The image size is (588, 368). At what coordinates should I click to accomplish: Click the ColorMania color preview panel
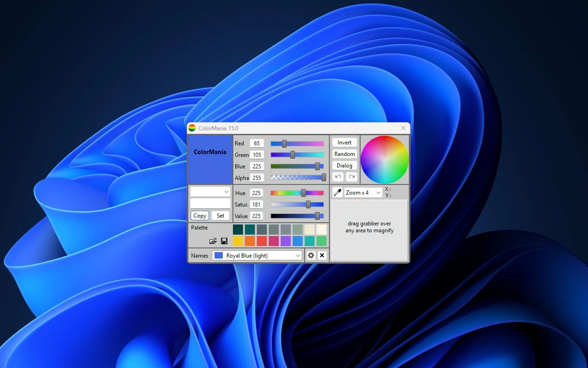pos(210,159)
